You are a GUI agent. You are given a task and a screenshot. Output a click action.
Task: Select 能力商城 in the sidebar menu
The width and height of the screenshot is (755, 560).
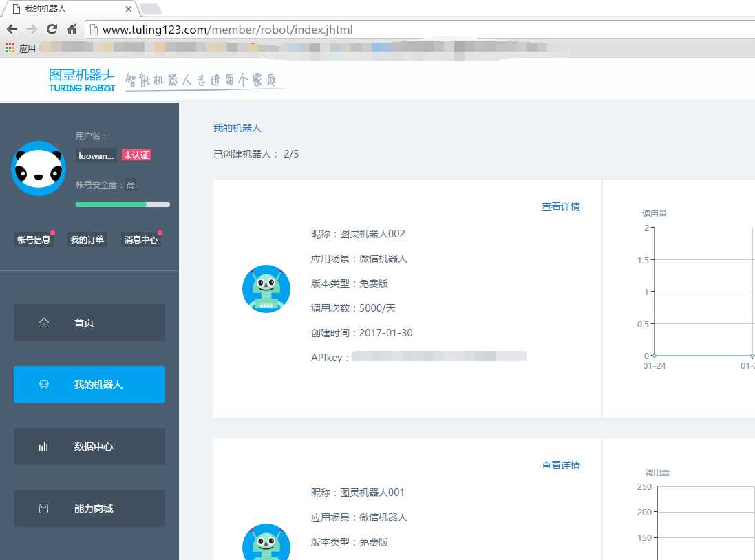click(x=89, y=508)
